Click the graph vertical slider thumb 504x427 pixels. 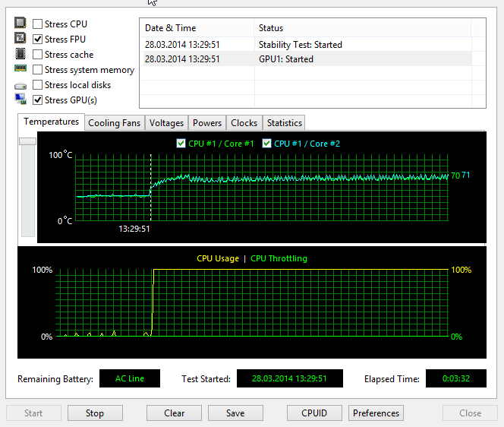click(x=27, y=141)
